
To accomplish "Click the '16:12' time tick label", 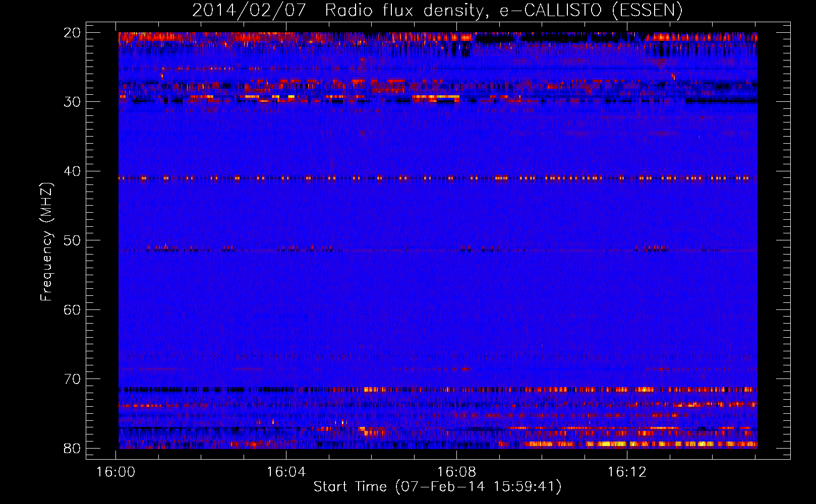I will point(627,472).
